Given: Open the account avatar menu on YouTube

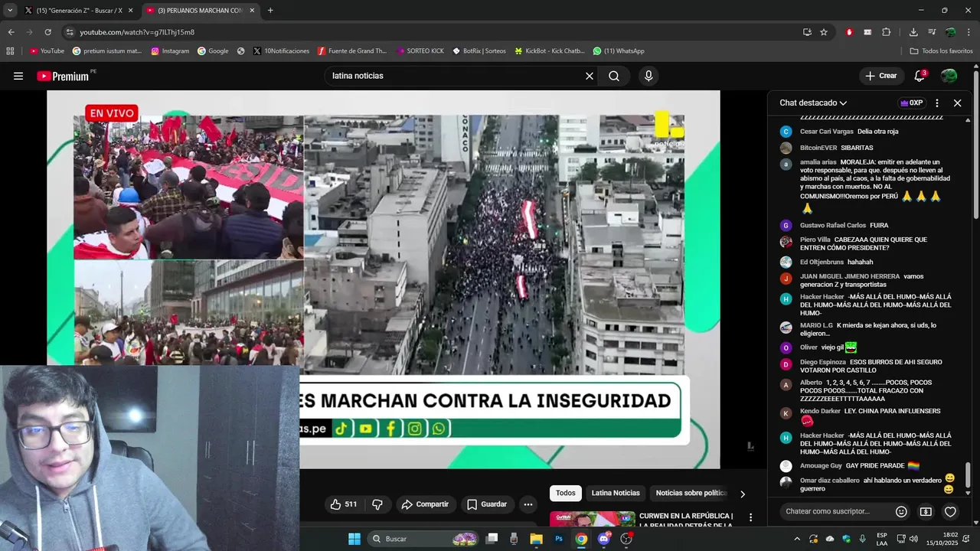Looking at the screenshot, I should click(949, 76).
